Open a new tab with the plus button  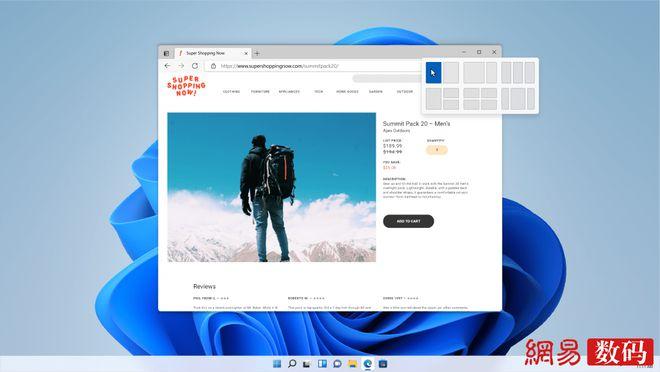[x=257, y=53]
